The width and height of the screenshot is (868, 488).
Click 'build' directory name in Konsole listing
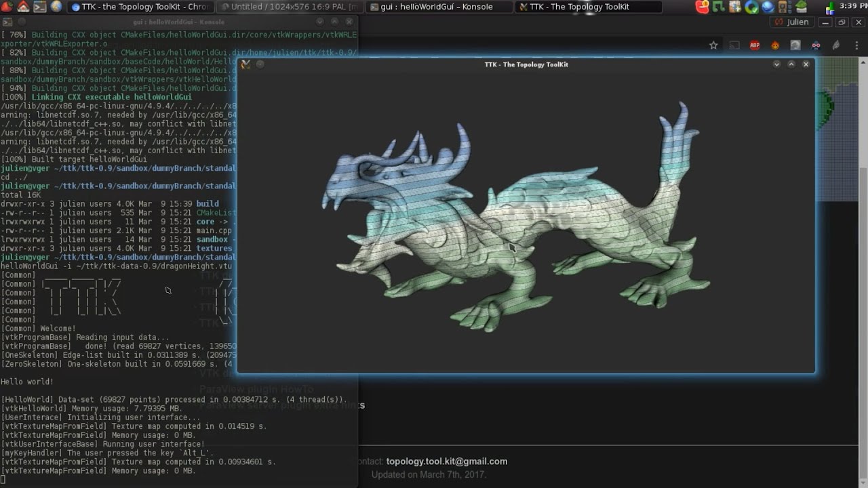pos(208,203)
